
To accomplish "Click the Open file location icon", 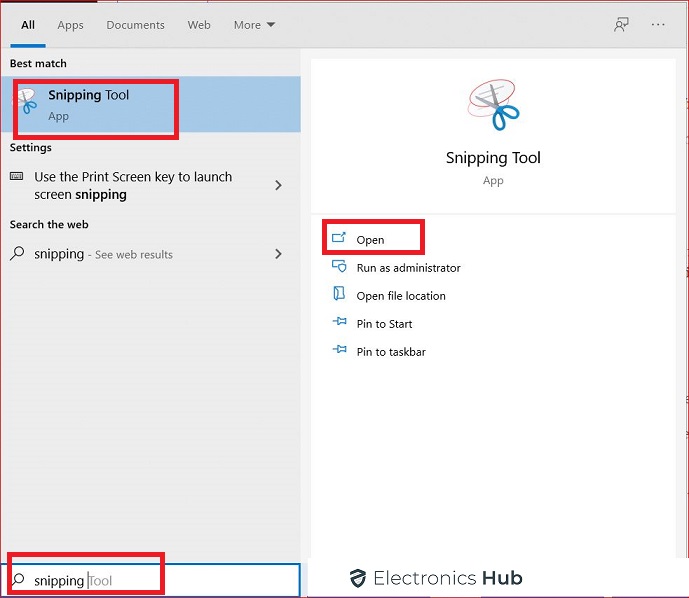I will [x=339, y=293].
